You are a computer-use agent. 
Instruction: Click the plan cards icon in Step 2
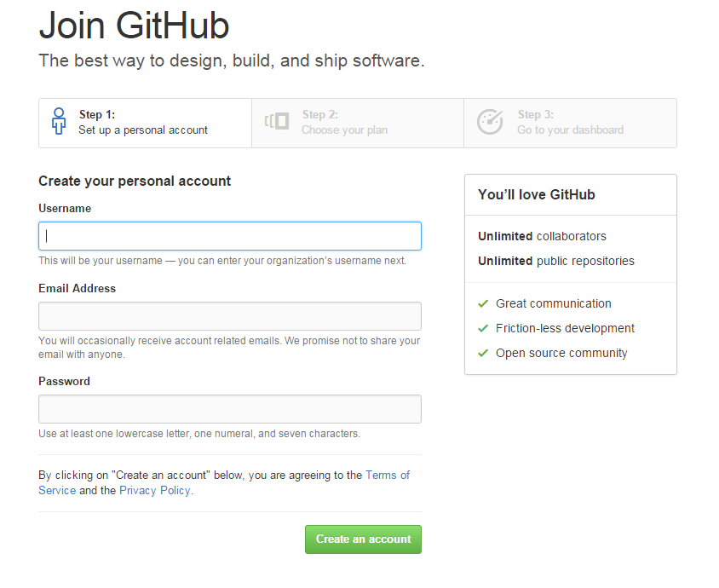point(277,122)
